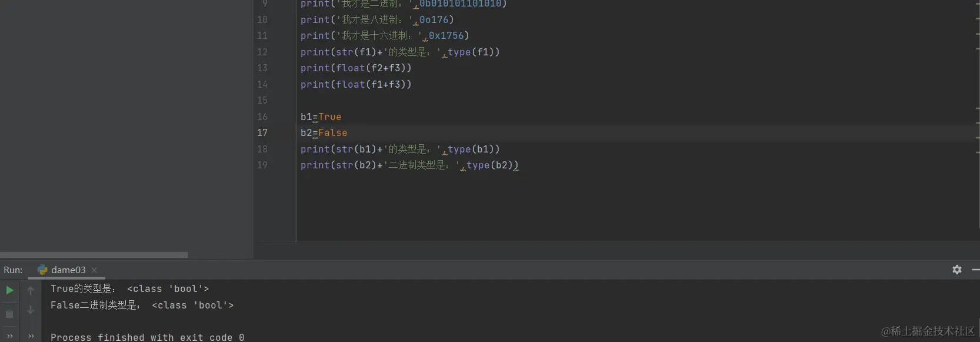980x342 pixels.
Task: Click the print type(f1) code line
Action: [400, 52]
